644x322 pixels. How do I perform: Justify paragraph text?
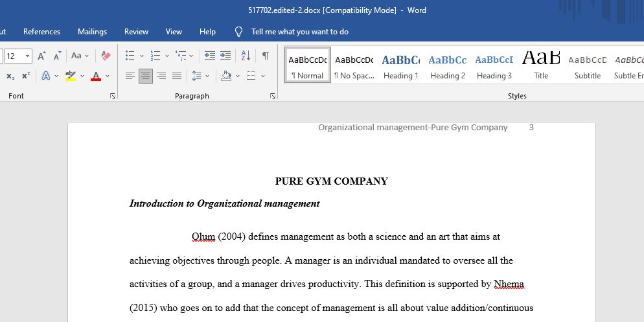click(x=177, y=76)
